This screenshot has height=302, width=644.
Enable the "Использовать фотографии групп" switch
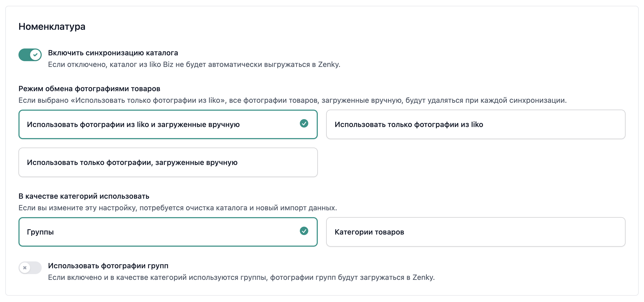[x=30, y=268]
